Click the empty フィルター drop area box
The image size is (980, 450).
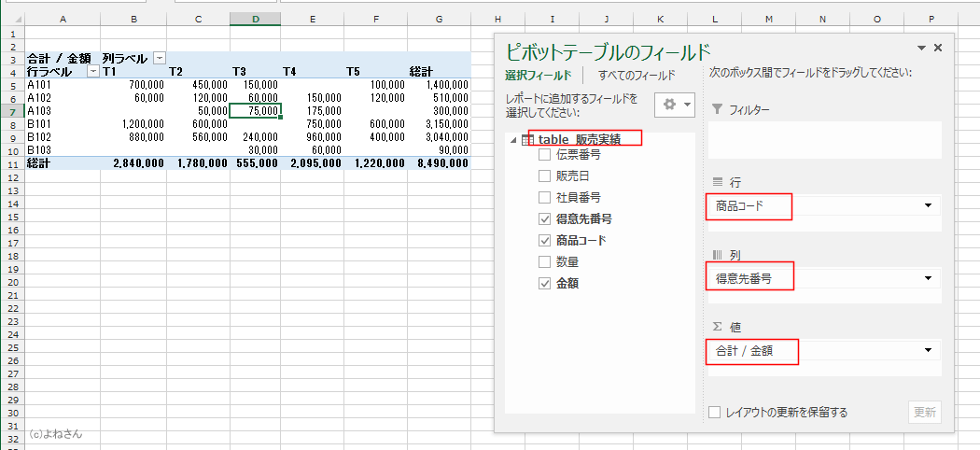point(823,139)
